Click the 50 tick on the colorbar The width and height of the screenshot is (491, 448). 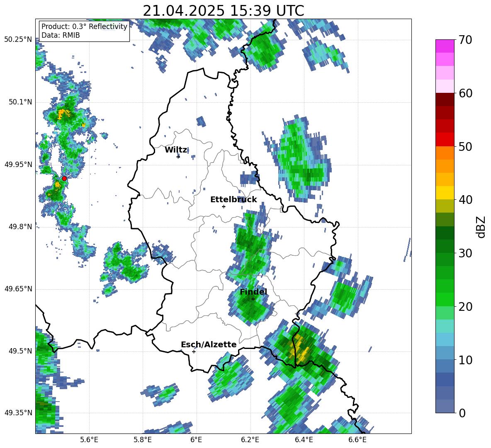coord(465,146)
